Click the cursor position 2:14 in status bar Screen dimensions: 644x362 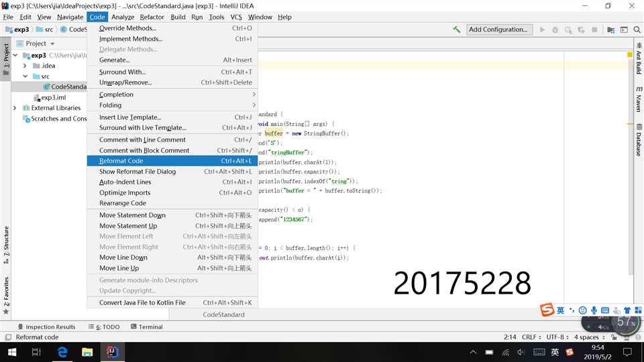510,337
